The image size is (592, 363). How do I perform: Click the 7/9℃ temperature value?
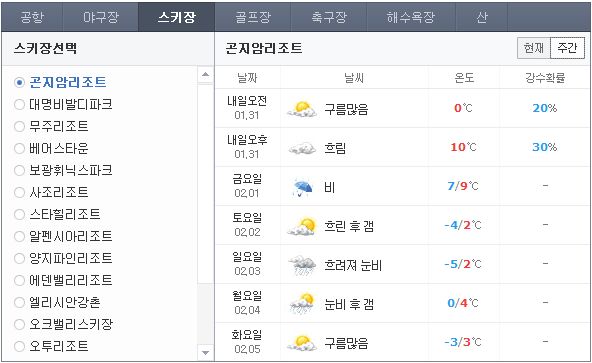(x=463, y=186)
